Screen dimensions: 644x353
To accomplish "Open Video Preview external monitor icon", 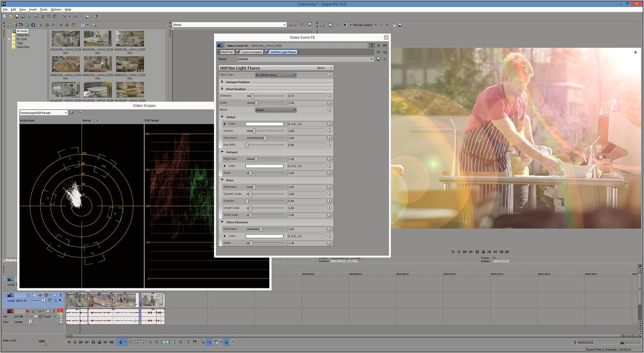I will coord(330,25).
